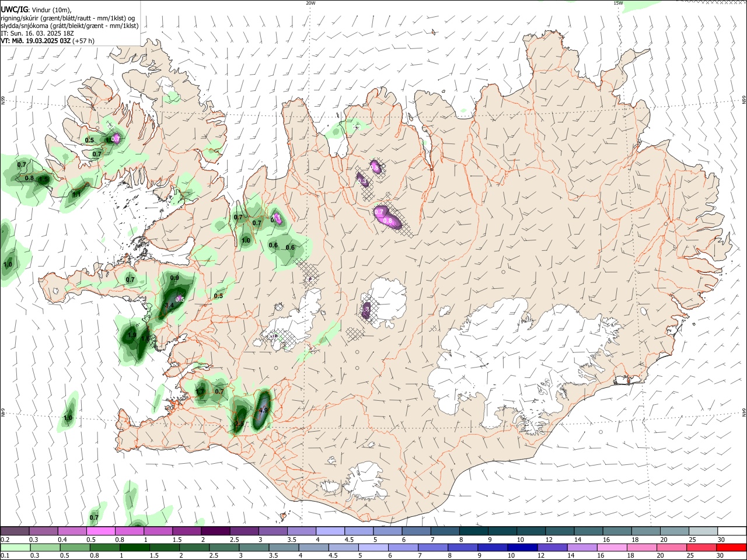The height and width of the screenshot is (560, 747).
Task: Click the 0.2 label on the purple scale
Action: pos(5,540)
